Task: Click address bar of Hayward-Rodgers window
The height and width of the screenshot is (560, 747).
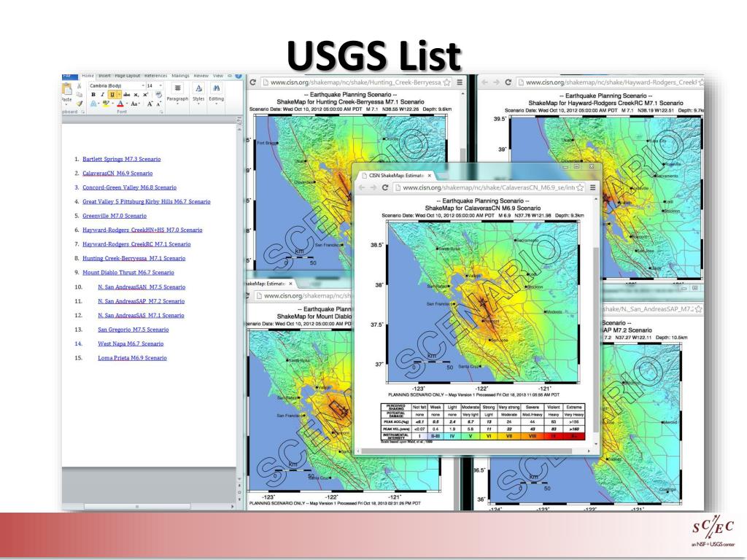Action: [611, 82]
